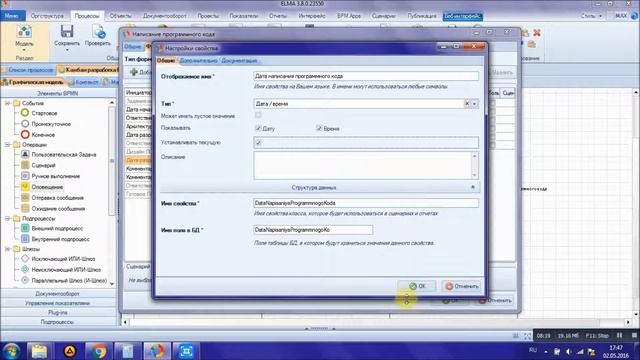Open the Оргструктура ribbon tab
640x360 pixels.
tap(47, 16)
